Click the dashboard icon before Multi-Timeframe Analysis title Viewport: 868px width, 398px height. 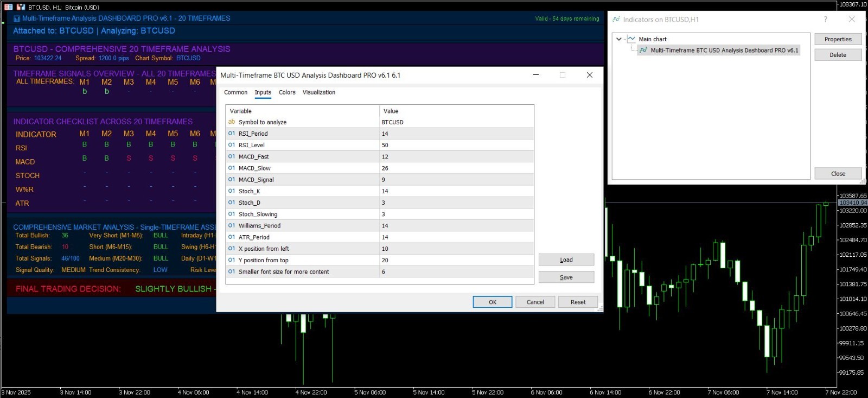(x=17, y=18)
